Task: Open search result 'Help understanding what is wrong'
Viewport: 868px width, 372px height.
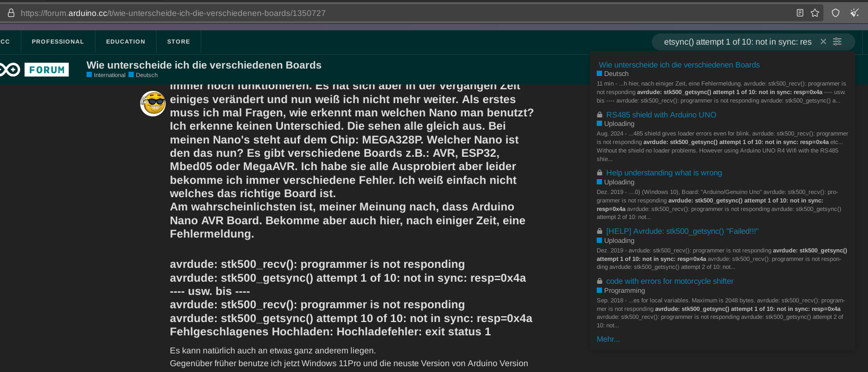Action: click(664, 173)
